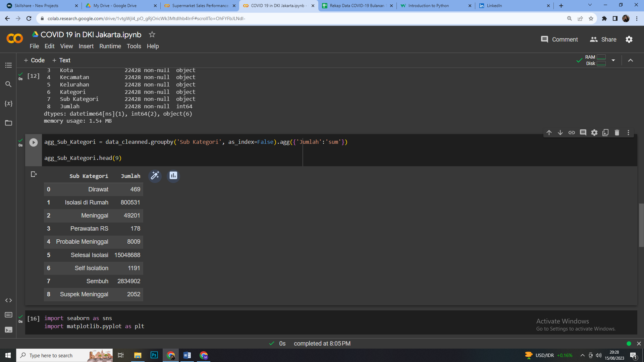Move cell up with arrow icon

[x=549, y=133]
